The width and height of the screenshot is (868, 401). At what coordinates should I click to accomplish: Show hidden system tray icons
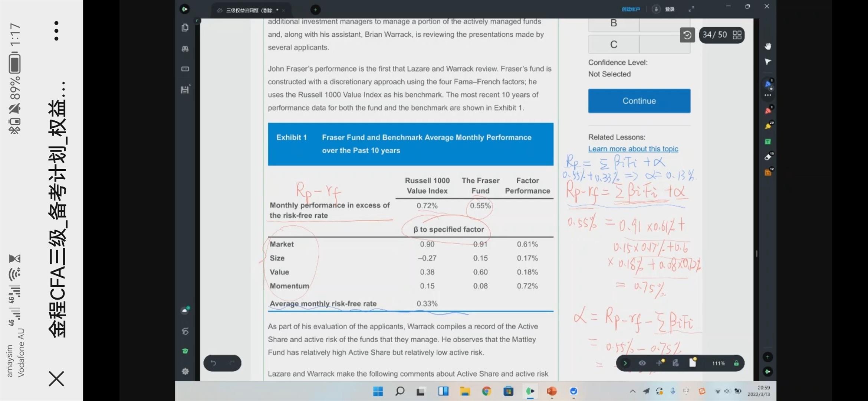(x=632, y=391)
